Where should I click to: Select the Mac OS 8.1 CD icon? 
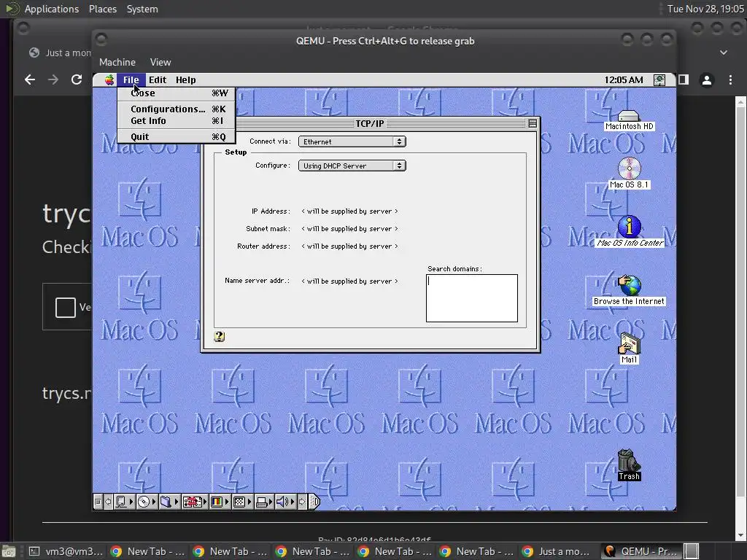click(x=629, y=174)
